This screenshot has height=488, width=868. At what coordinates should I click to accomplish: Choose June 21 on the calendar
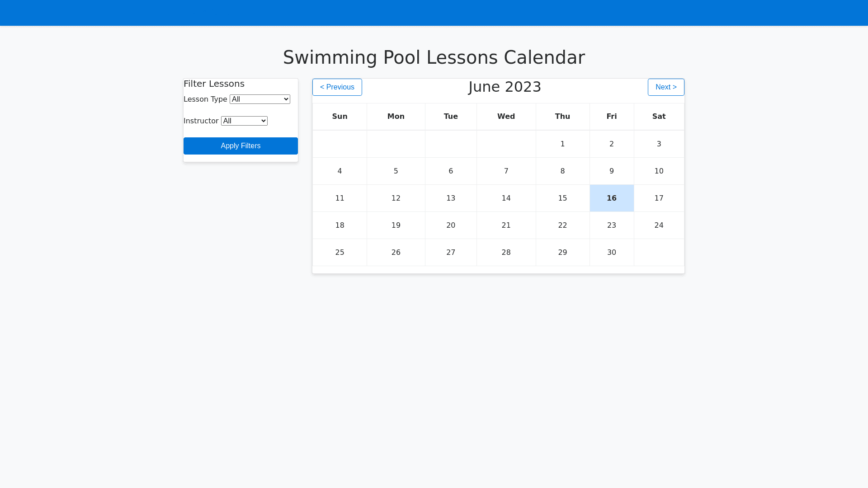point(506,225)
